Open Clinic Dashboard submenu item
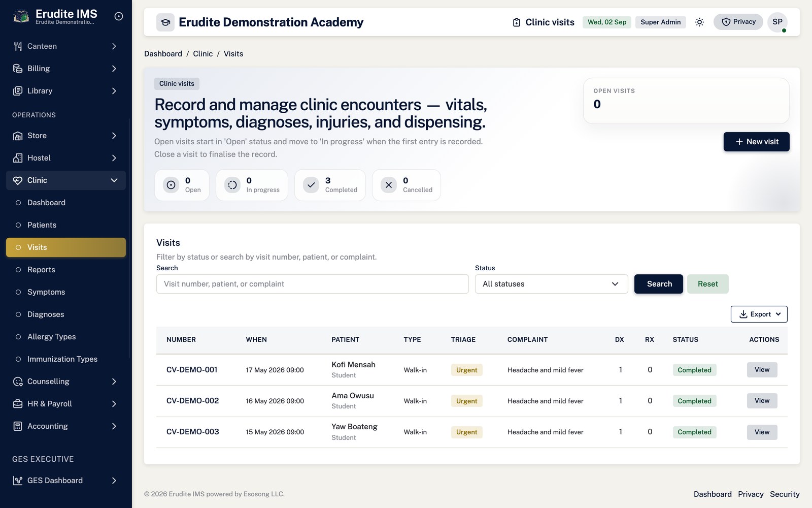812x508 pixels. coord(66,203)
